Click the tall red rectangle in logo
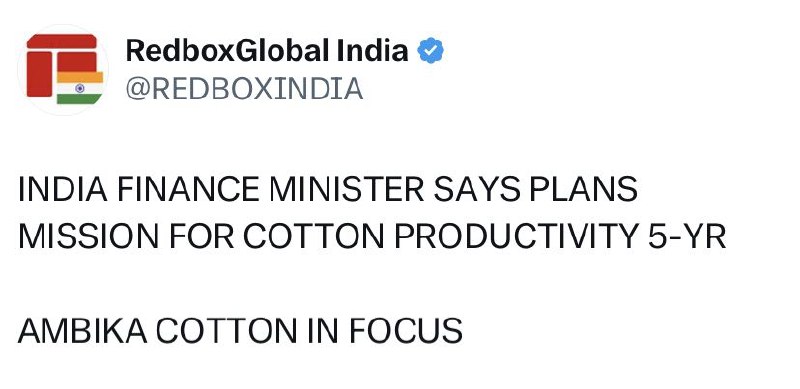 (x=39, y=74)
